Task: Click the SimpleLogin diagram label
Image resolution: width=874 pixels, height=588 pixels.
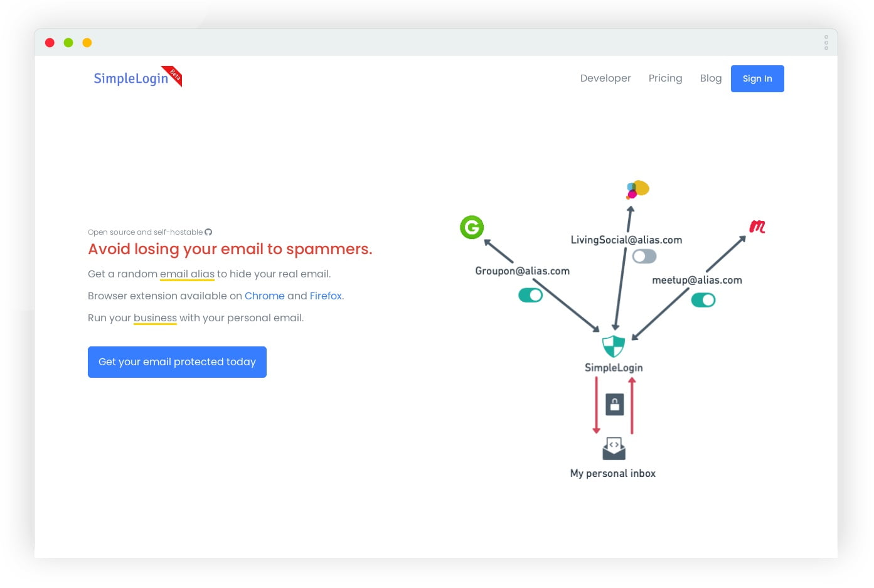Action: coord(614,368)
